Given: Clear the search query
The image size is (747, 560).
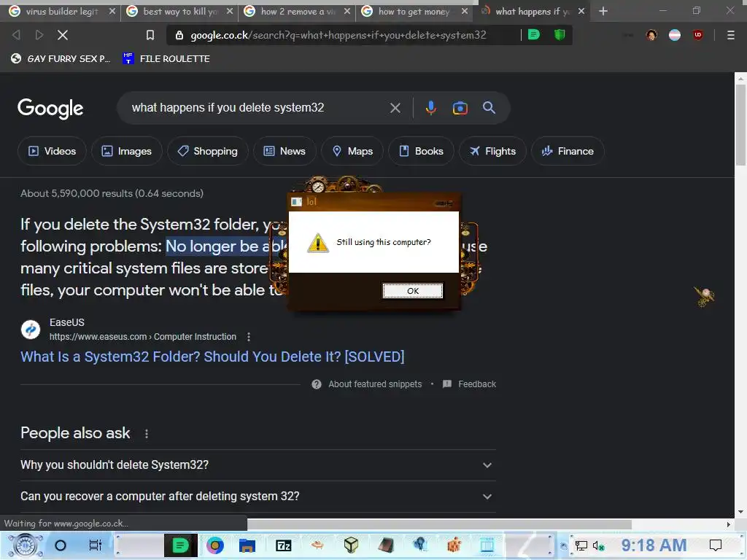Looking at the screenshot, I should [395, 108].
